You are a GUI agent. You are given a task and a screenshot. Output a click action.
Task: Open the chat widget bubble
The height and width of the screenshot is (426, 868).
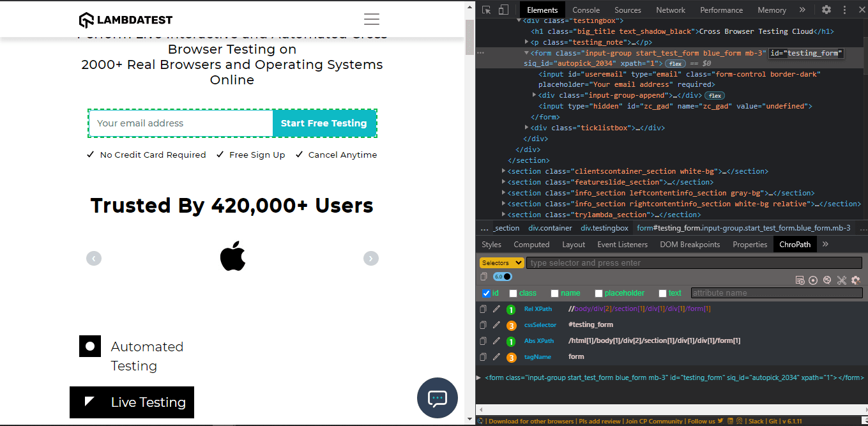tap(437, 398)
